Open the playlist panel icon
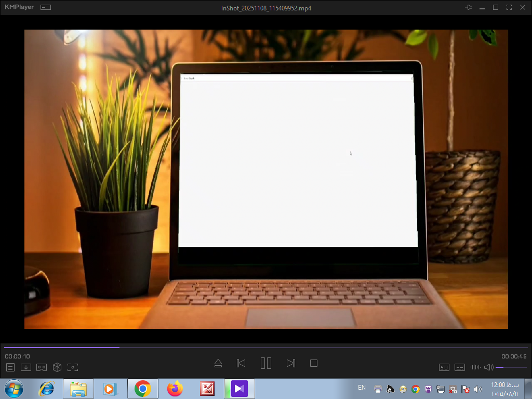This screenshot has height=399, width=532. [10, 367]
